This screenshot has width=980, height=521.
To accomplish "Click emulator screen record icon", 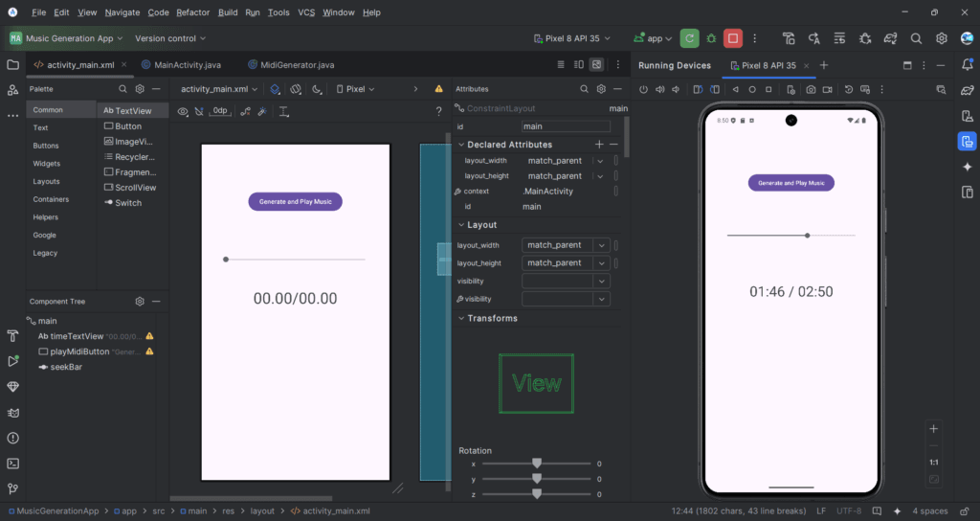I will tap(827, 89).
